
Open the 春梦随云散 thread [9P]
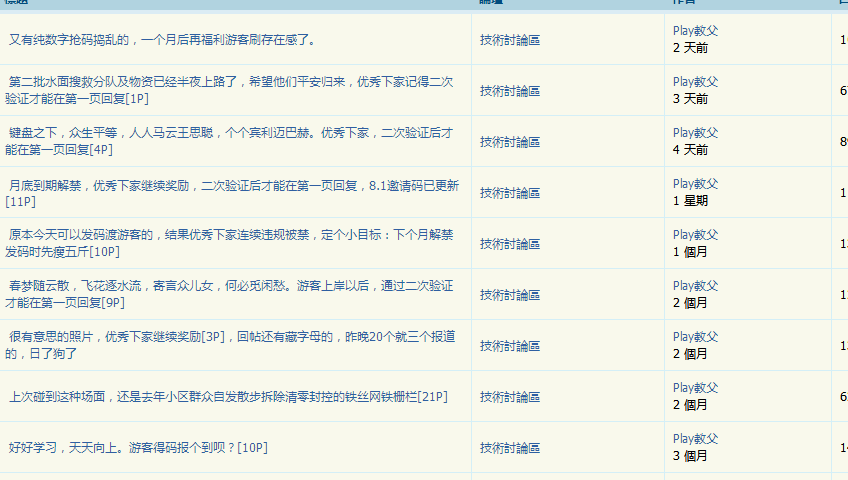pos(230,286)
